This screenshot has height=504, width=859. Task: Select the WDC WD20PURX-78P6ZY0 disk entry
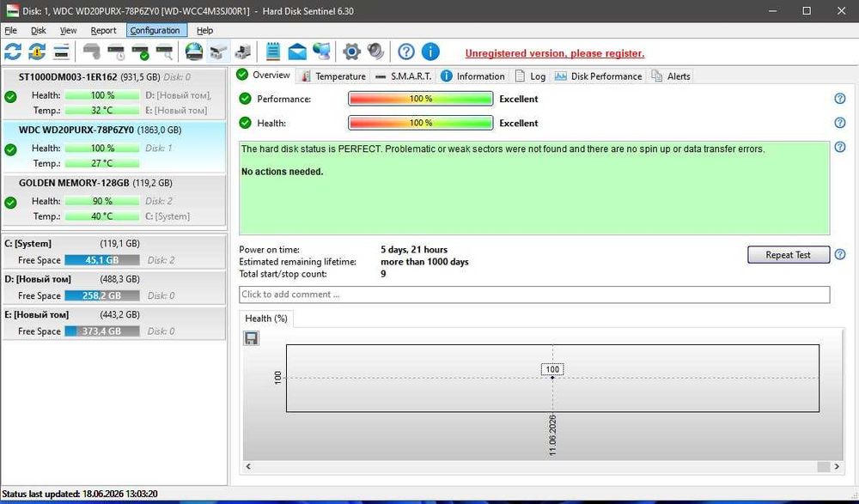click(x=114, y=146)
